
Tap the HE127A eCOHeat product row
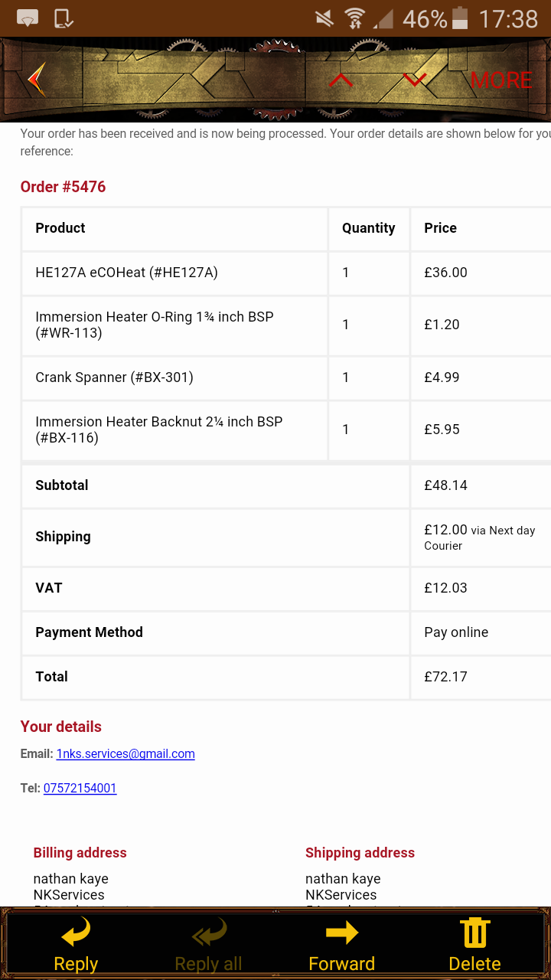(285, 273)
